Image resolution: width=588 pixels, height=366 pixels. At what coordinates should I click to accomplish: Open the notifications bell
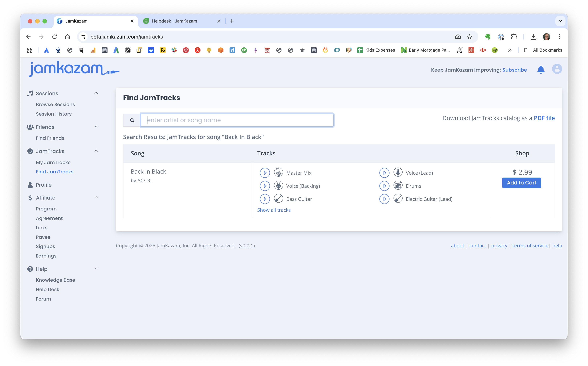click(x=541, y=70)
